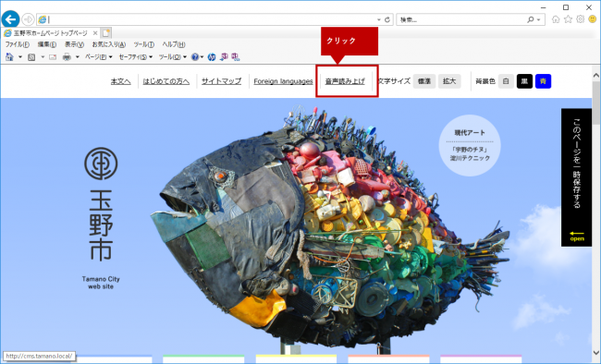This screenshot has width=601, height=364.
Task: Expand the address bar history dropdown
Action: 379,19
